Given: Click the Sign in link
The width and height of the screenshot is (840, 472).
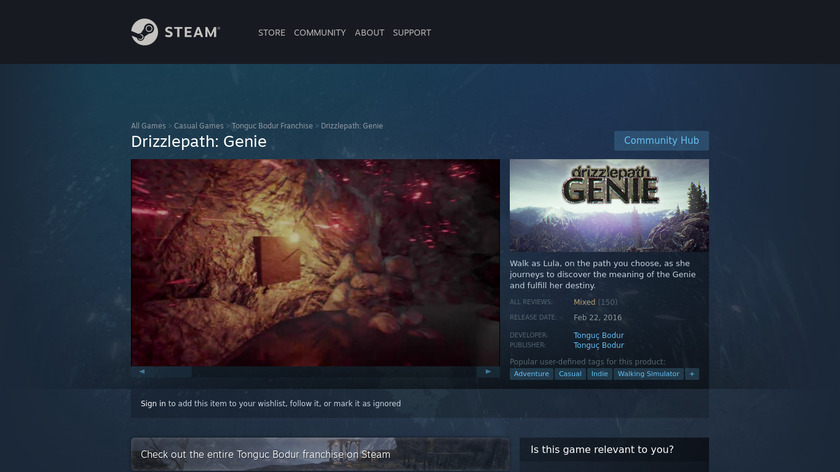Looking at the screenshot, I should click(x=153, y=403).
